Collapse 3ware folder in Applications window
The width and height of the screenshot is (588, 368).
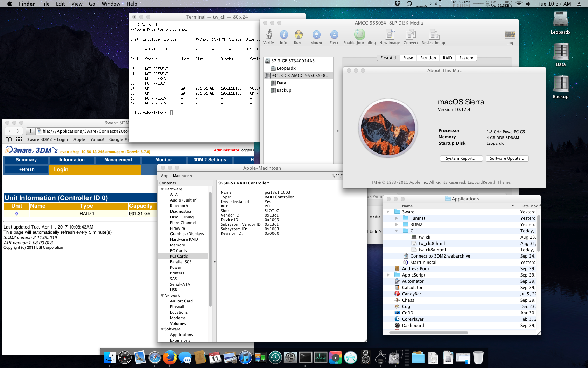(x=388, y=212)
